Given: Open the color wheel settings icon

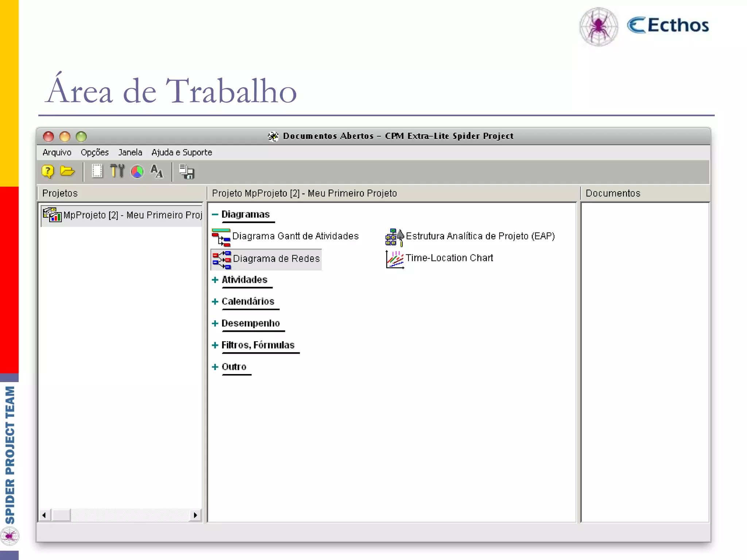Looking at the screenshot, I should [x=137, y=172].
